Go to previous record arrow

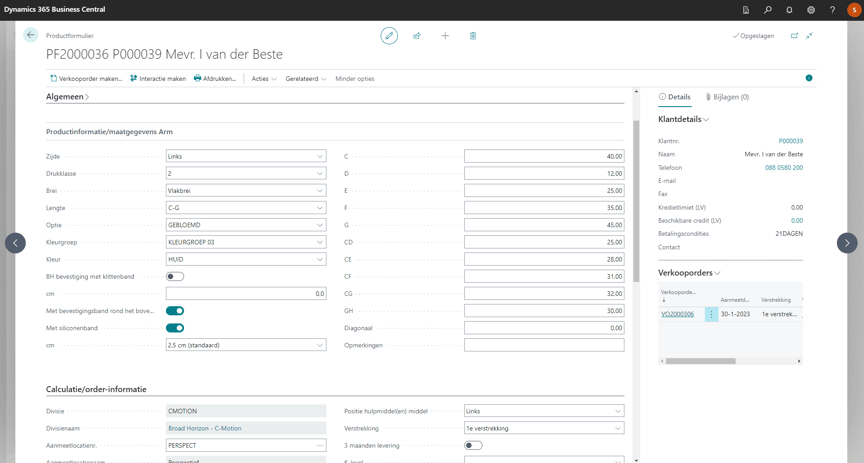tap(15, 243)
